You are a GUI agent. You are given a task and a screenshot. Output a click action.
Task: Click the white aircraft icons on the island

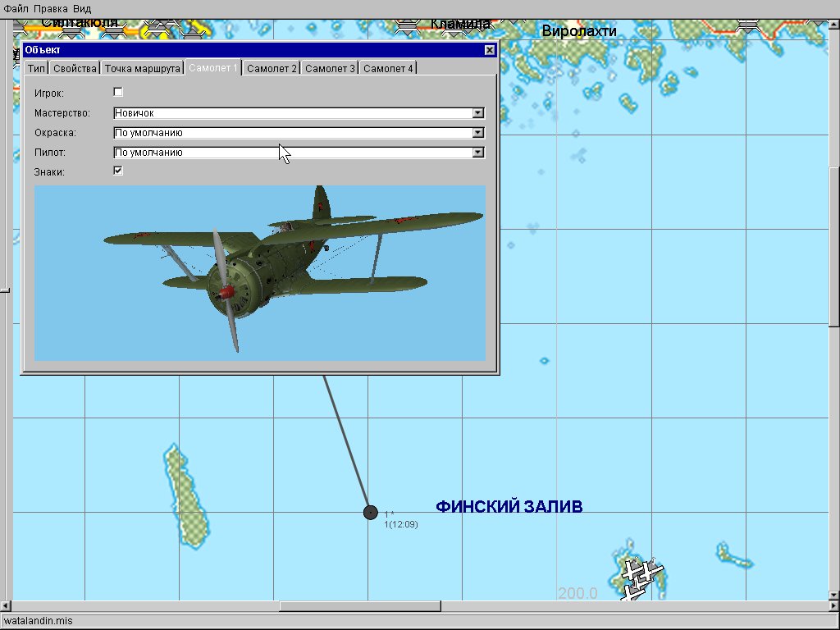point(639,576)
